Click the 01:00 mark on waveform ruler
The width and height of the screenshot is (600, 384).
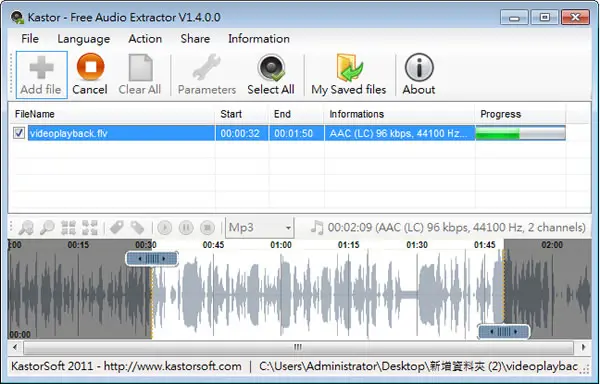coord(281,245)
